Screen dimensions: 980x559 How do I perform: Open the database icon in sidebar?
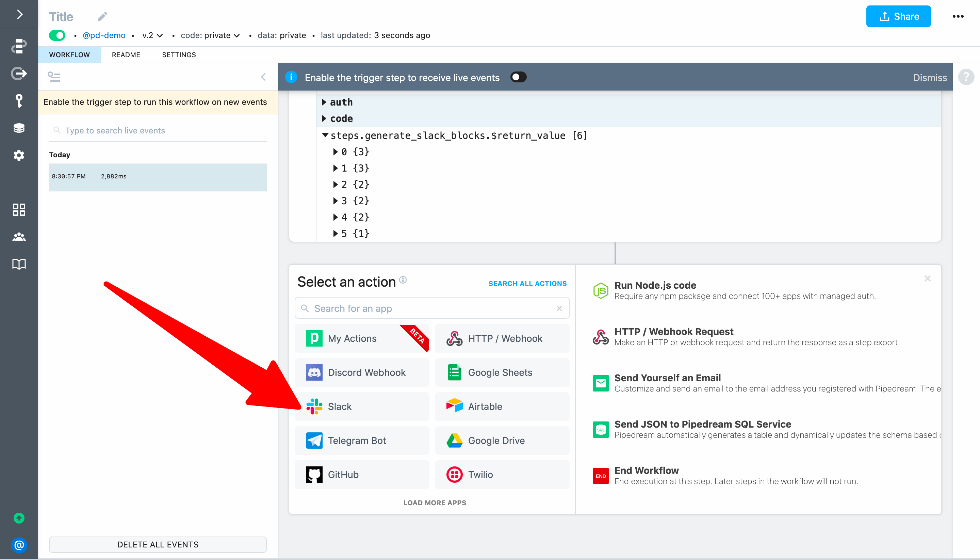point(19,128)
